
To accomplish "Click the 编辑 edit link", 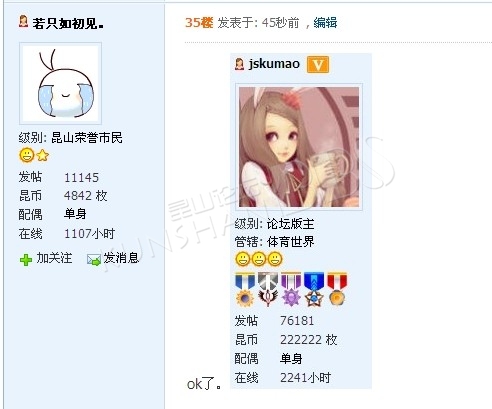I will 325,23.
